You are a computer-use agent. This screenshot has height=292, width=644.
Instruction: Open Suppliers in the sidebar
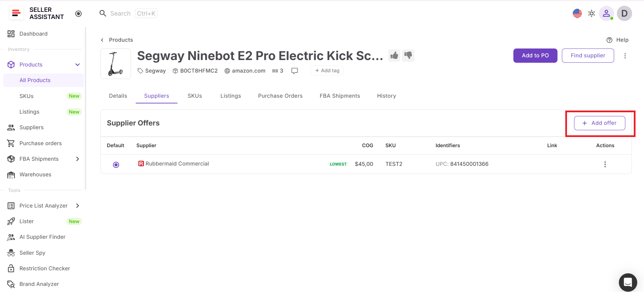(x=32, y=128)
